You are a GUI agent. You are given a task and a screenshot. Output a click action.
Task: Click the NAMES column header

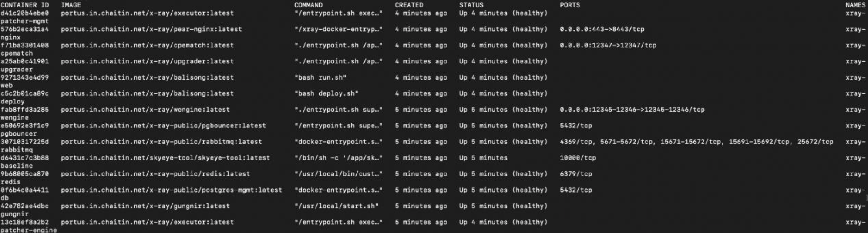(x=855, y=5)
